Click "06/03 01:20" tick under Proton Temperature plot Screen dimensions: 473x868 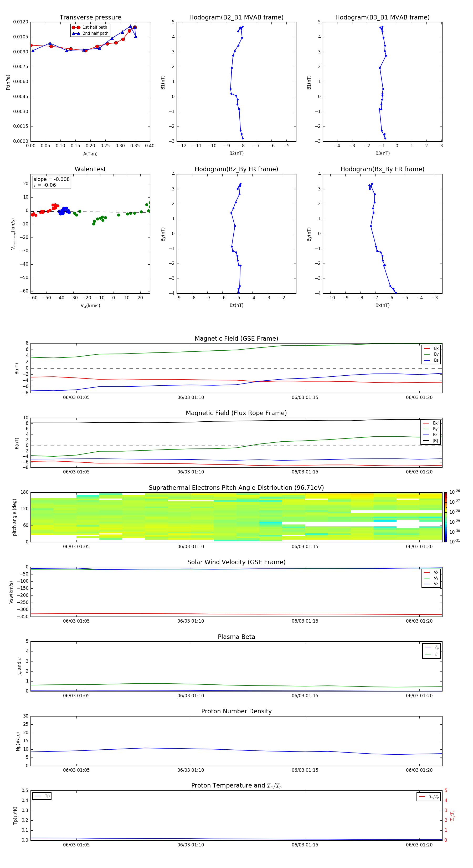[x=419, y=845]
